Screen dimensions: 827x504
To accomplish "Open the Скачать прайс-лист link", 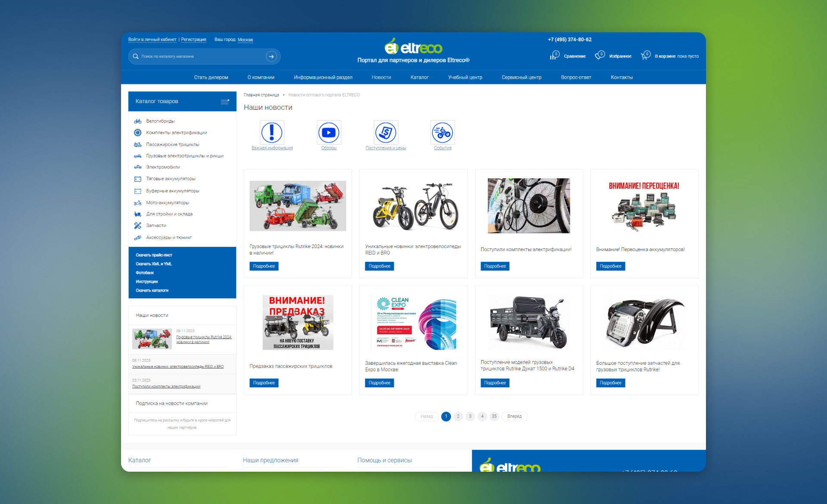I will 154,255.
